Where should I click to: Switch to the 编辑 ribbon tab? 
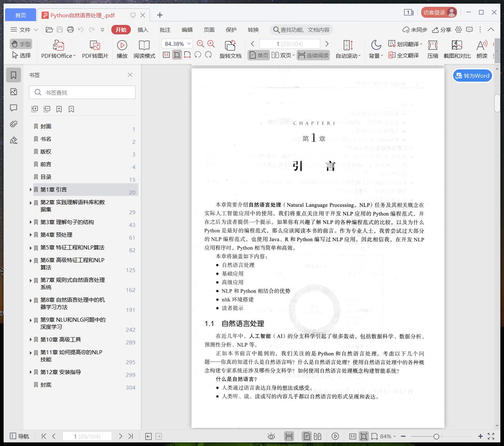click(187, 30)
